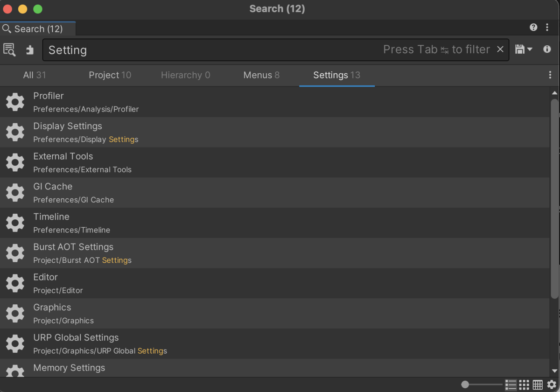Open the search query builder icon

click(9, 49)
